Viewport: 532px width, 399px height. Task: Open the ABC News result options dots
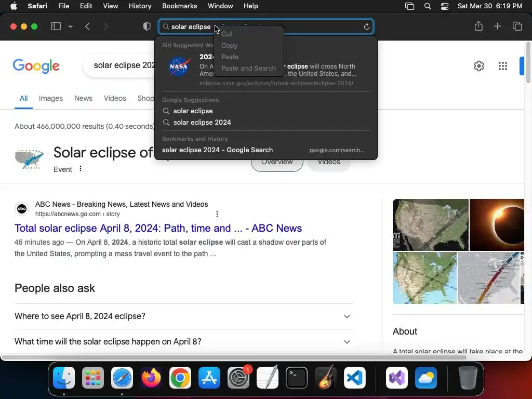(x=217, y=214)
